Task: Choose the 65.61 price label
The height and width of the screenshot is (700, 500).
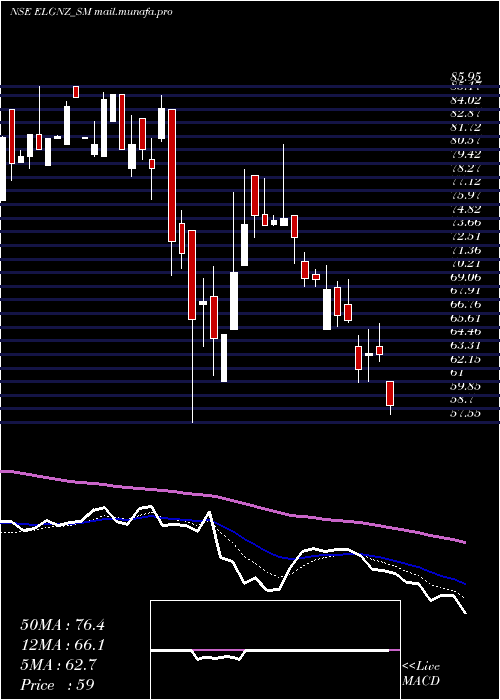Action: click(x=465, y=317)
